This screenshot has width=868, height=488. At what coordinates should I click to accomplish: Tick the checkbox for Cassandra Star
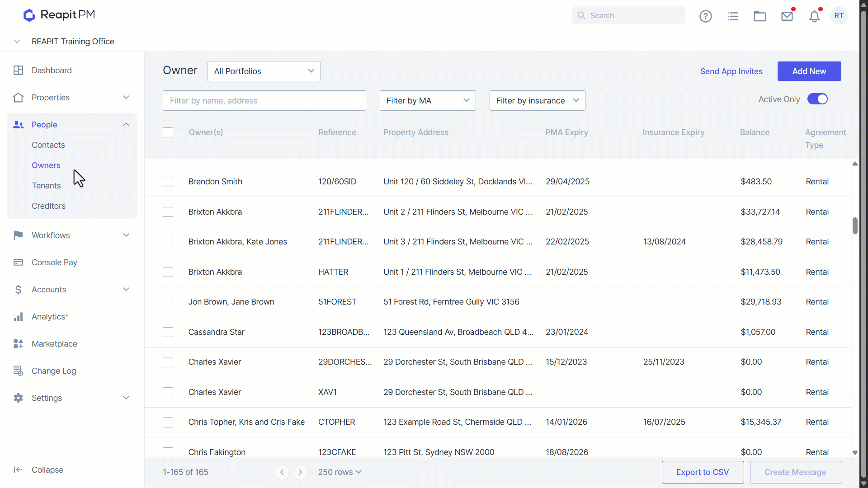pos(168,332)
